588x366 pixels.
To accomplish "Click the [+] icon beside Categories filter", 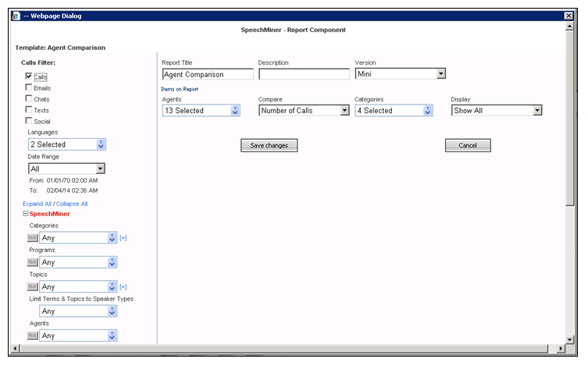I will pos(123,238).
